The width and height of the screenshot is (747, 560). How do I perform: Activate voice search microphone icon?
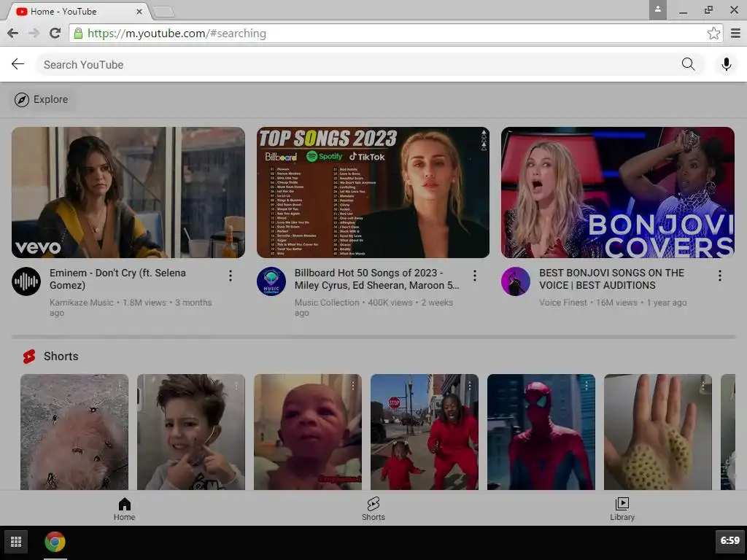pos(726,64)
